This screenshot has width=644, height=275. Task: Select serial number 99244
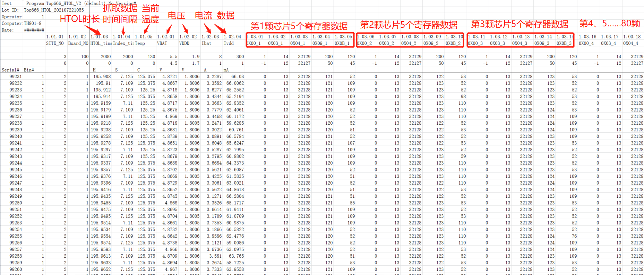[16, 163]
